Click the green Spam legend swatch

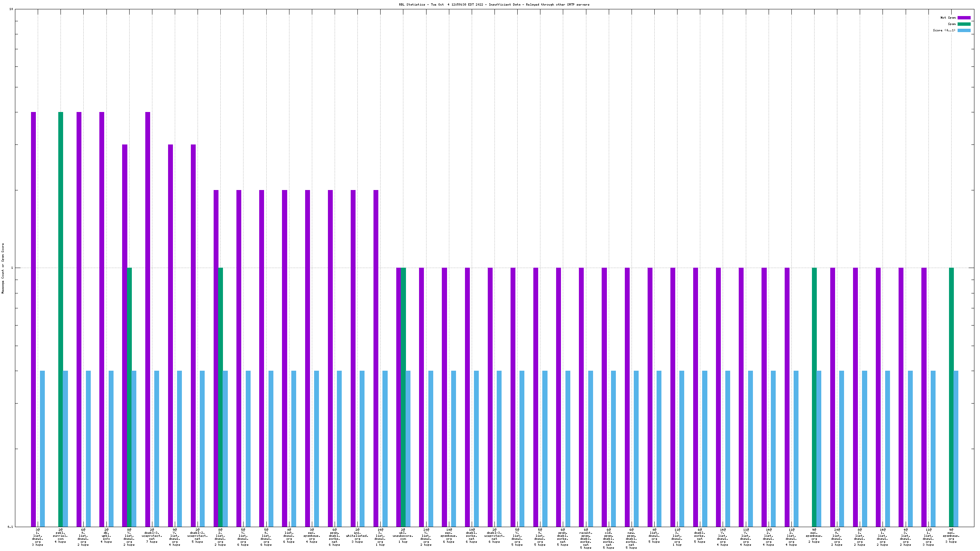964,24
